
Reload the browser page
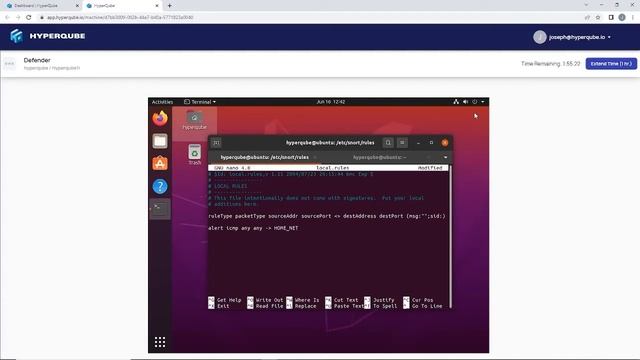coord(29,17)
